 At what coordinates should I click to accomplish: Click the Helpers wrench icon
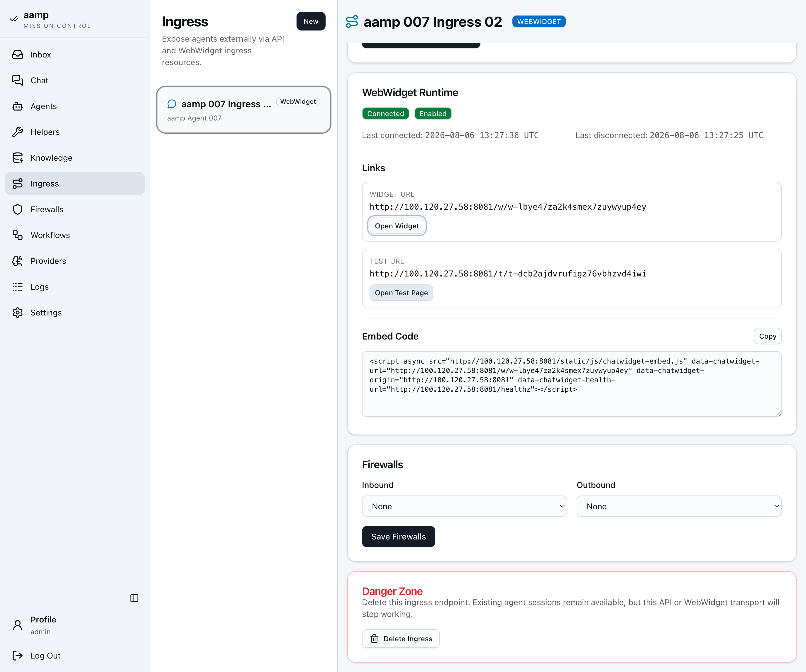18,132
